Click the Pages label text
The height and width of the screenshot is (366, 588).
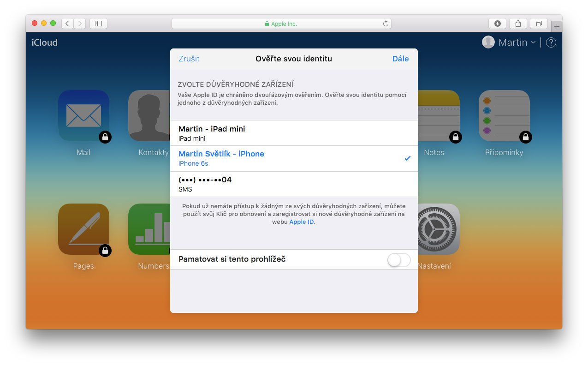click(83, 266)
